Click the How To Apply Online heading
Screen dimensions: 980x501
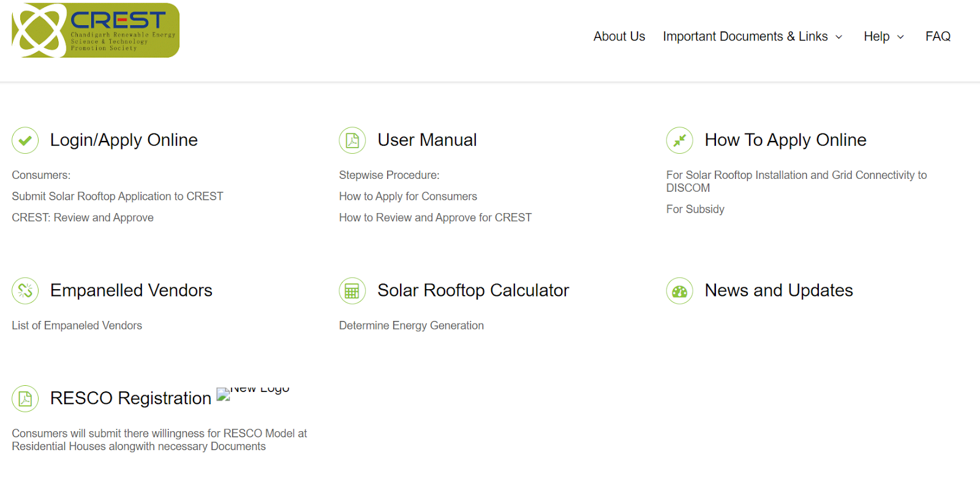click(786, 140)
